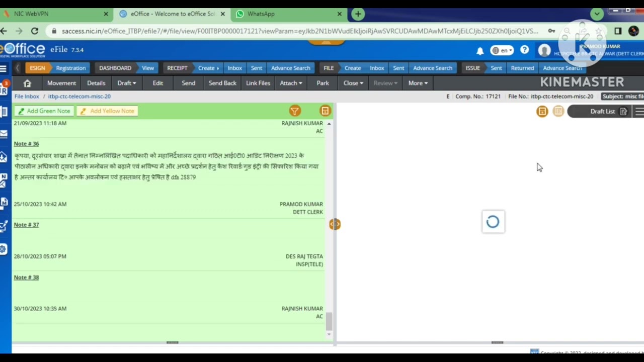644x362 pixels.
Task: Open the File Inbox menu item
Action: tap(377, 68)
